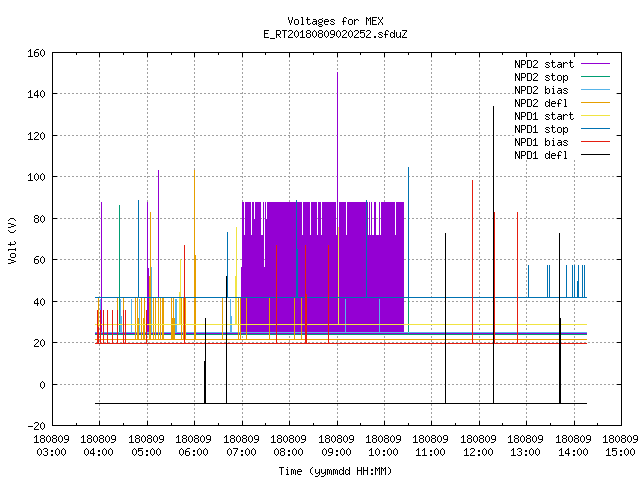Click the chart title 'Voltages for MEX'
This screenshot has width=640, height=480.
[335, 21]
